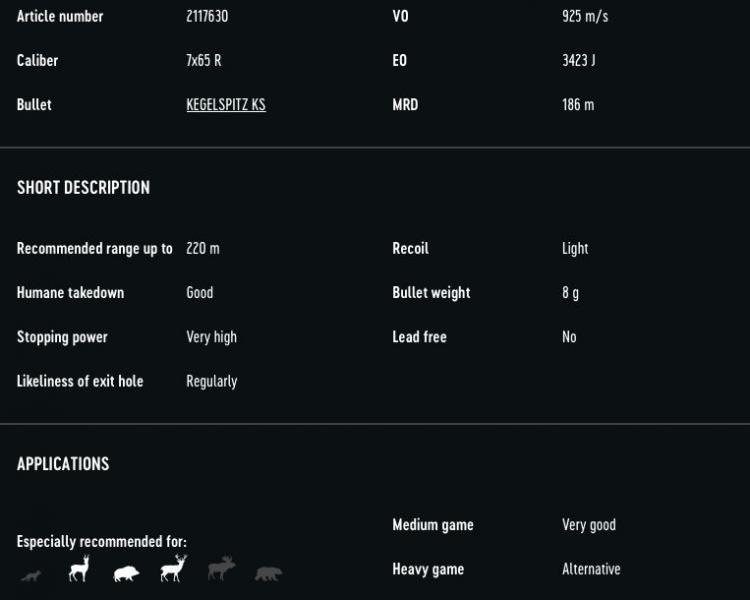
Task: Click the fox game icon
Action: 32,574
